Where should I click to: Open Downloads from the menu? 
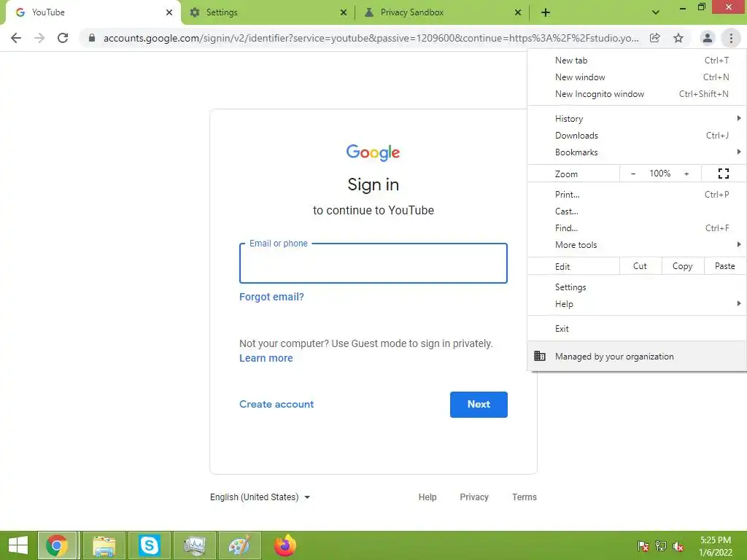637,135
